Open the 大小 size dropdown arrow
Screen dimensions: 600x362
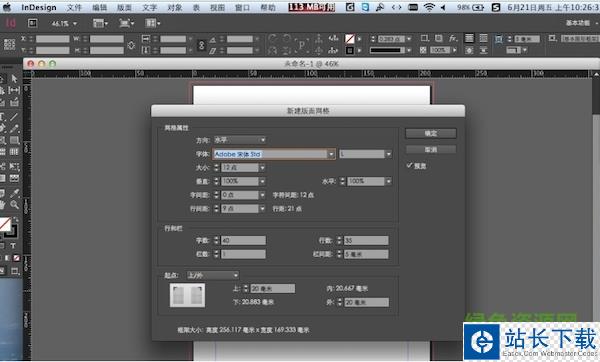[262, 168]
